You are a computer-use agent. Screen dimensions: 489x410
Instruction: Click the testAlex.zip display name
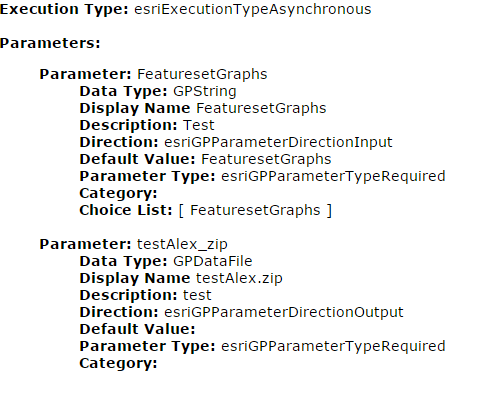coord(239,278)
